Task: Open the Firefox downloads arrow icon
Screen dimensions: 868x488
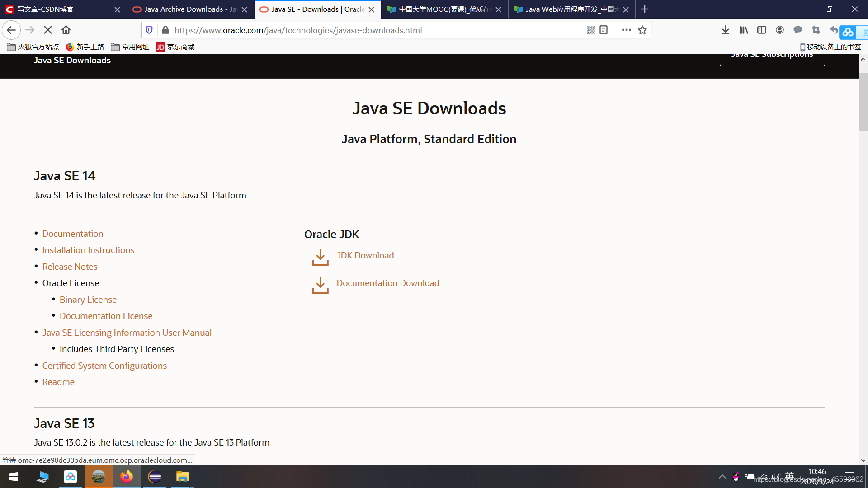Action: 726,30
